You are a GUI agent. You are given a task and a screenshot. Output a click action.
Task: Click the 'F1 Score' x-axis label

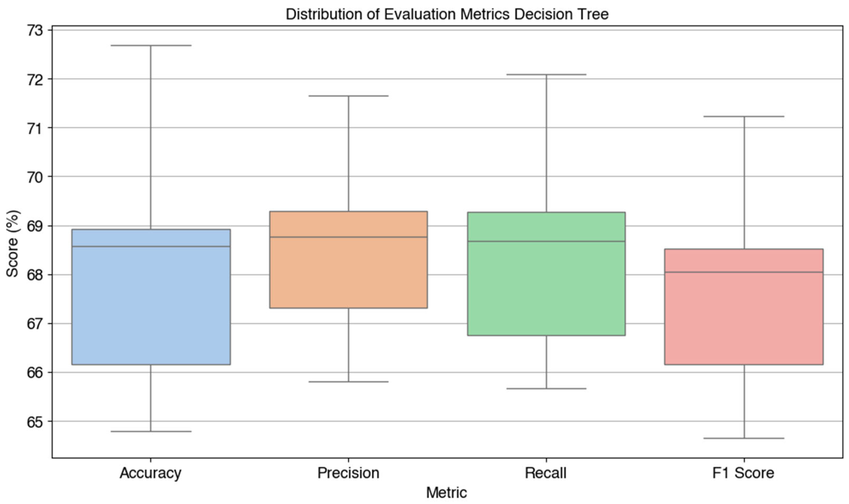tap(743, 473)
